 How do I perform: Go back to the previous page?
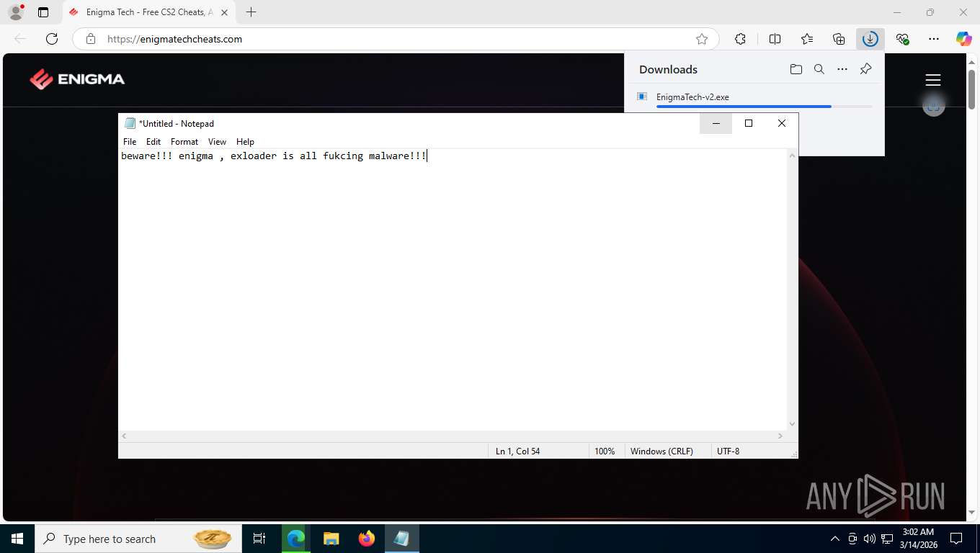(x=20, y=39)
